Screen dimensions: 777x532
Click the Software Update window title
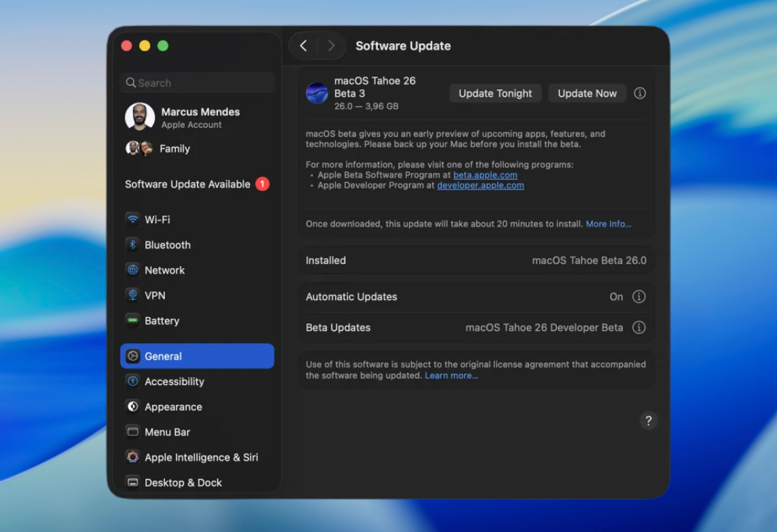point(403,46)
